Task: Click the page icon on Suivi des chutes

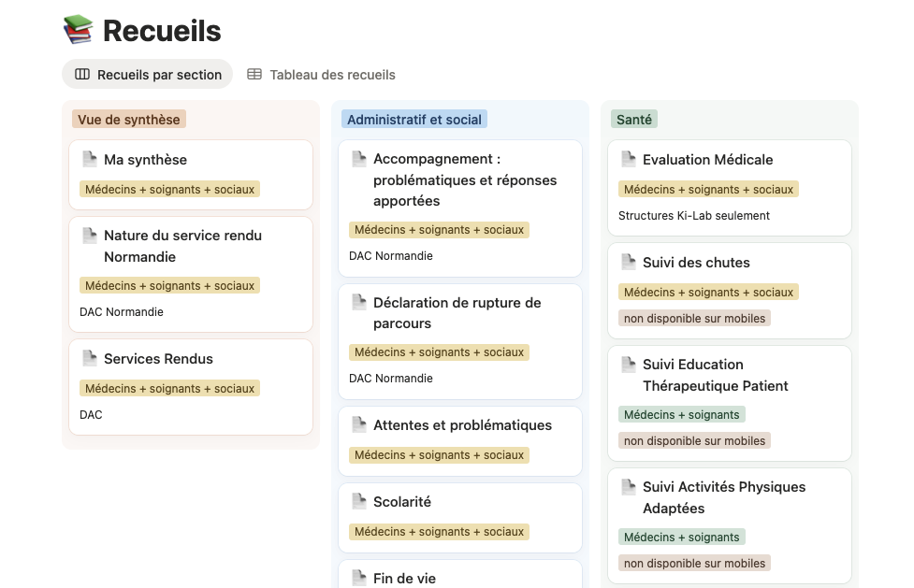Action: 628,262
